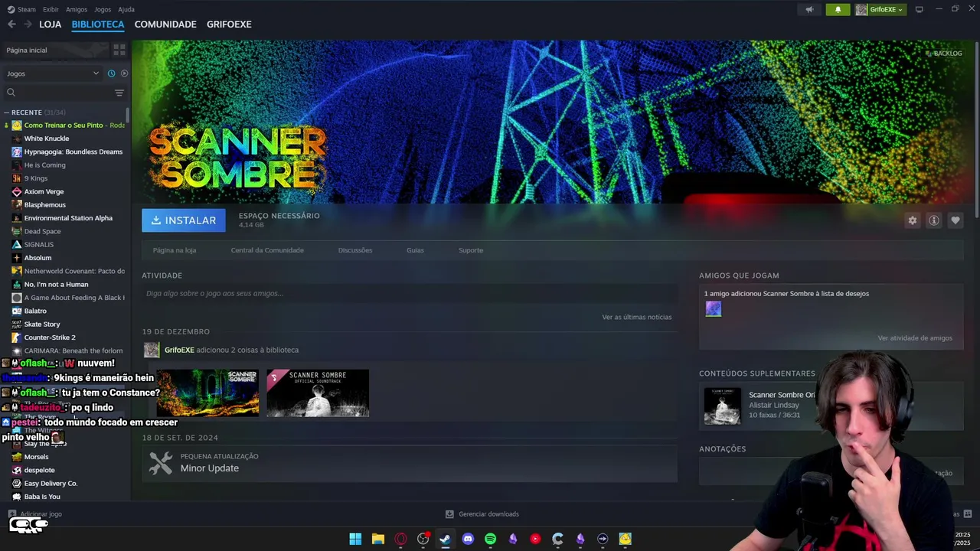The height and width of the screenshot is (551, 980).
Task: Open Official Soundtrack thumbnail in activity
Action: point(318,393)
